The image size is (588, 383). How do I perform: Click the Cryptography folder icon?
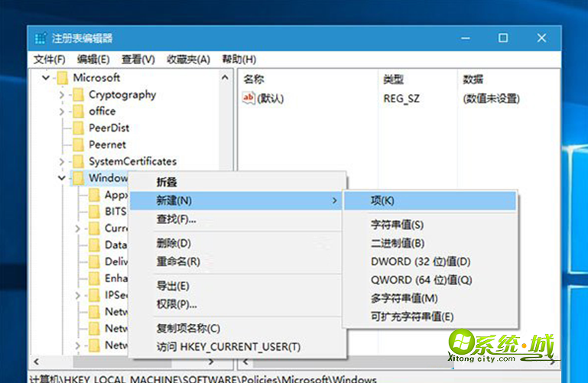(x=79, y=95)
